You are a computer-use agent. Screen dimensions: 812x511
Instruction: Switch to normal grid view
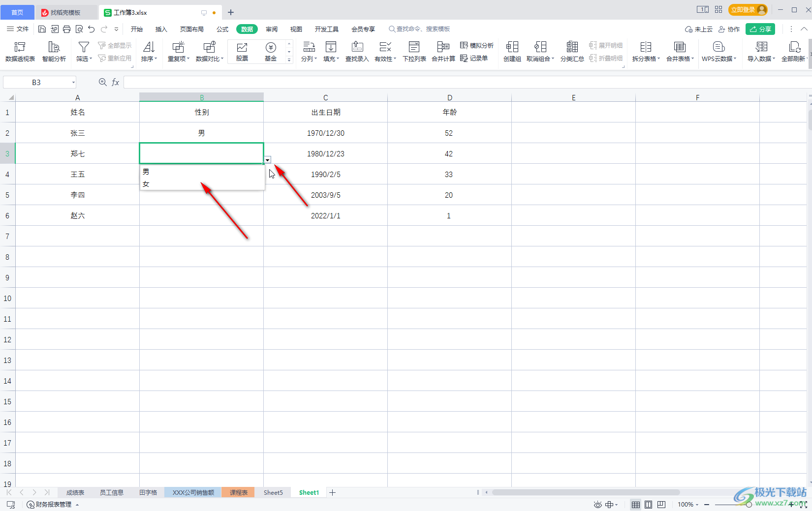click(x=636, y=505)
